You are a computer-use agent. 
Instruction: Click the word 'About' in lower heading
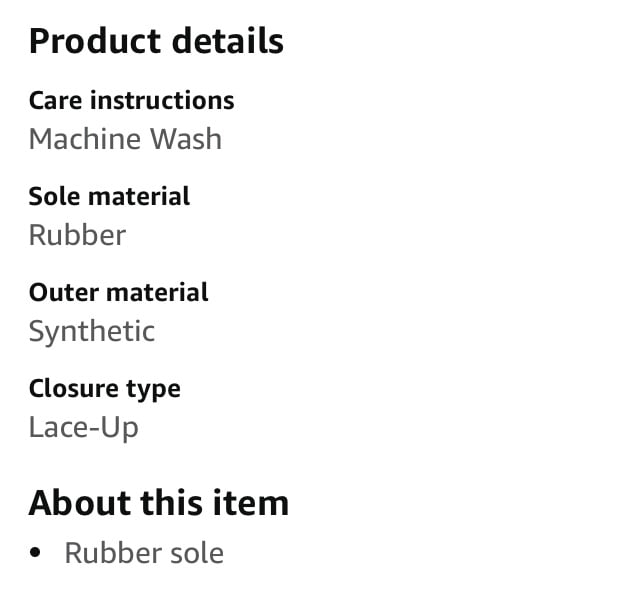click(79, 503)
